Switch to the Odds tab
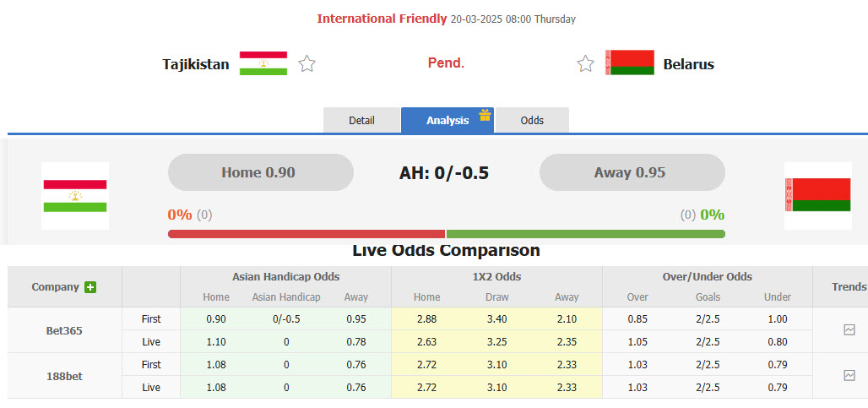The width and height of the screenshot is (868, 408). click(532, 120)
